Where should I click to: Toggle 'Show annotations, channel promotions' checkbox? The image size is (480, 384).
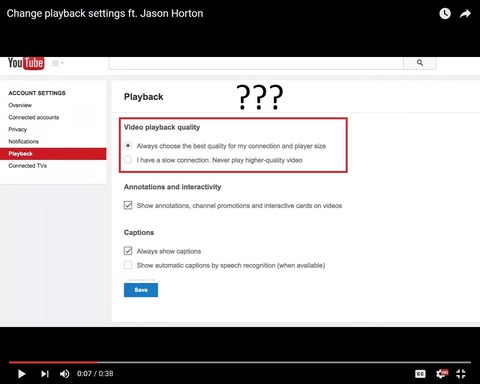pos(128,205)
